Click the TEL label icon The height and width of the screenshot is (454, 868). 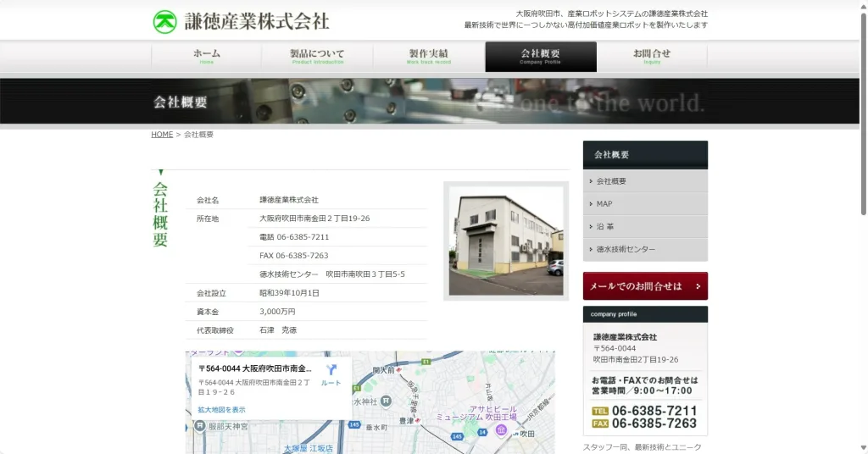[600, 411]
